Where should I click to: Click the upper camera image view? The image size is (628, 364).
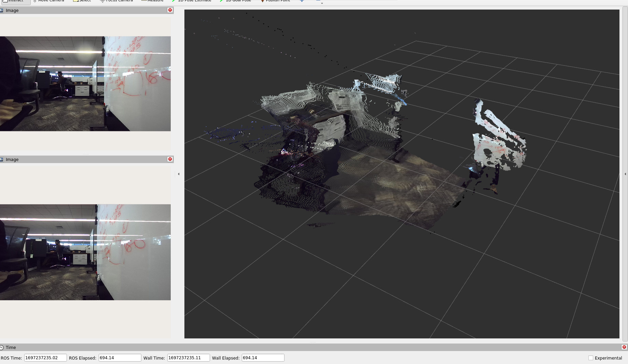(x=85, y=84)
